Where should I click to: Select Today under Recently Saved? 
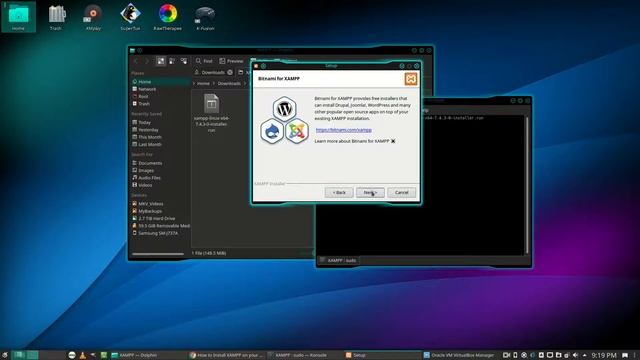tap(160, 122)
